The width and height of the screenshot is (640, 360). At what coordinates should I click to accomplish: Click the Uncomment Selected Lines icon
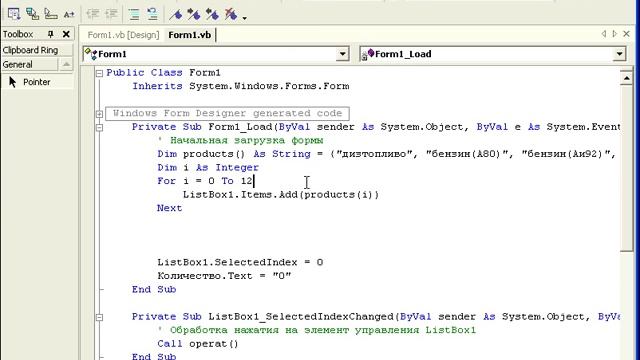[x=152, y=14]
